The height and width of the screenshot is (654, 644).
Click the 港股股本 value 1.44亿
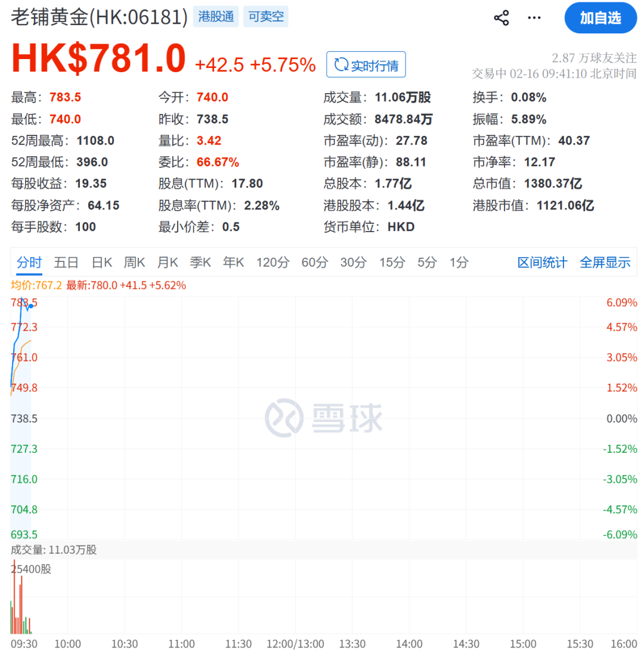406,205
